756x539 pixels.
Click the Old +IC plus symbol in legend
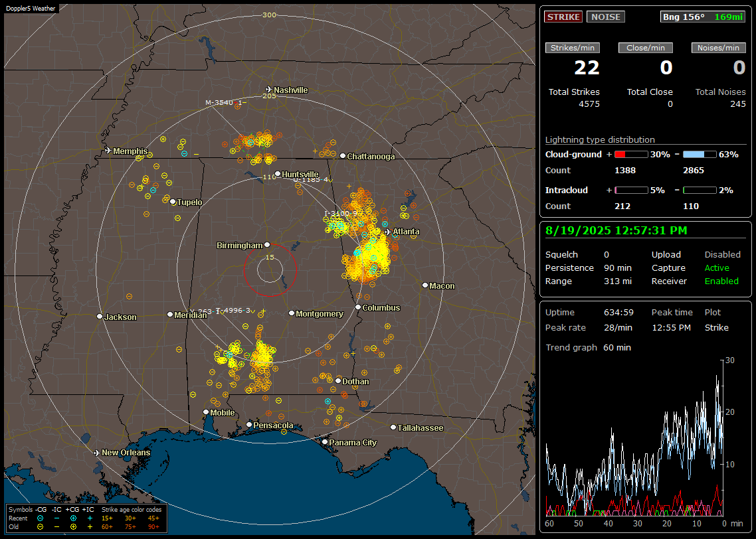[x=90, y=527]
